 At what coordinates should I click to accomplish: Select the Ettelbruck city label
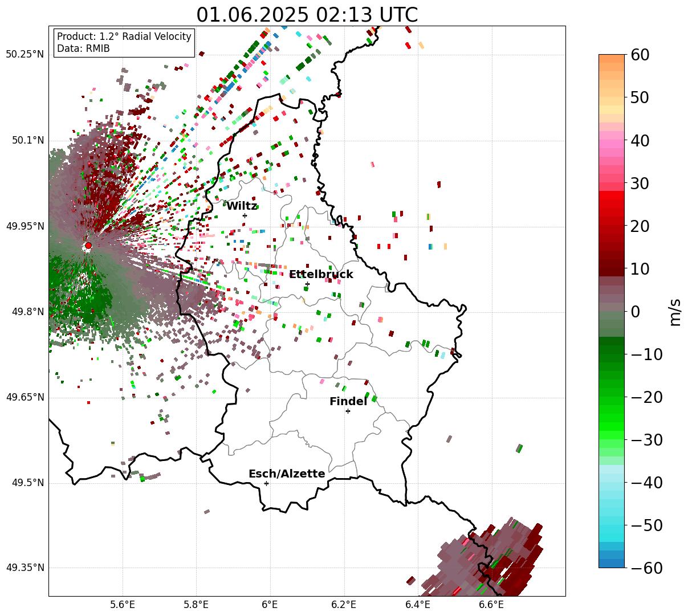point(321,275)
